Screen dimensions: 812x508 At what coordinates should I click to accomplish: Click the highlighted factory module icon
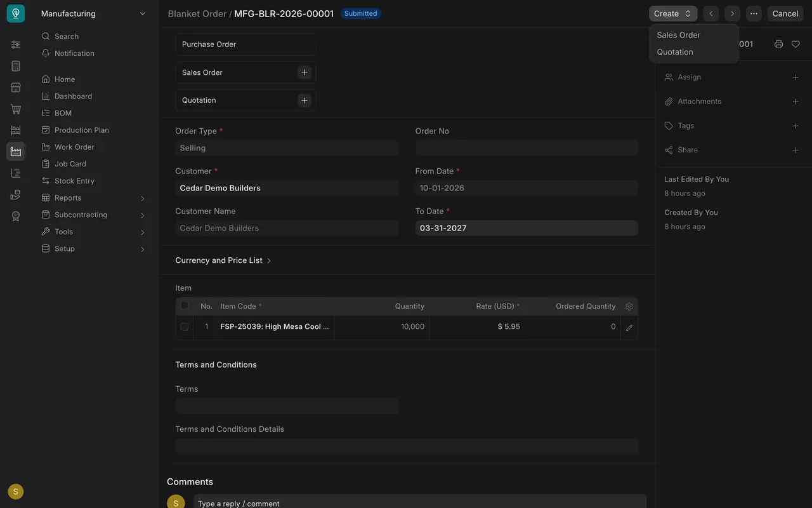(16, 151)
